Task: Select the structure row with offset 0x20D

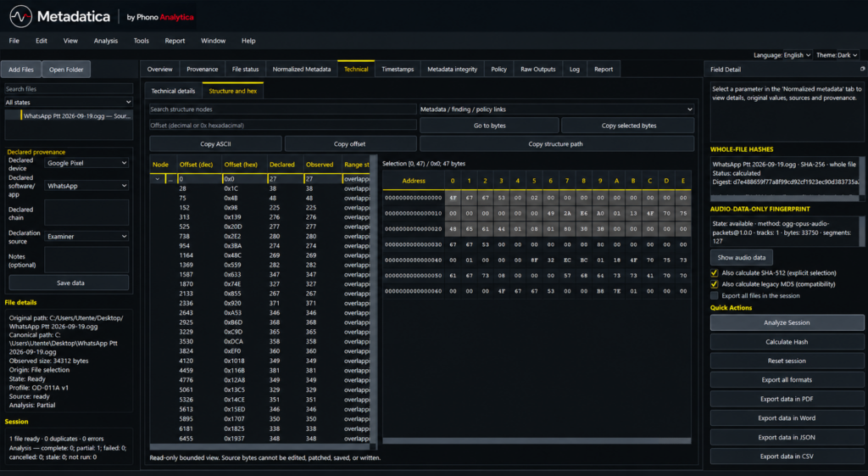Action: [259, 227]
